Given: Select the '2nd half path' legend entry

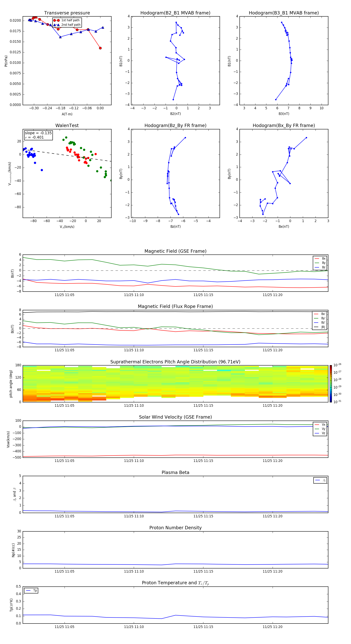Looking at the screenshot, I should (67, 25).
